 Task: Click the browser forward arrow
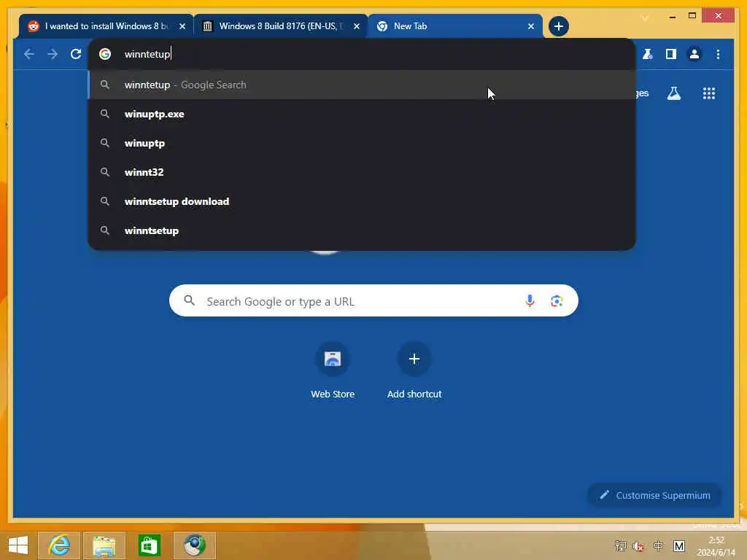(x=53, y=54)
